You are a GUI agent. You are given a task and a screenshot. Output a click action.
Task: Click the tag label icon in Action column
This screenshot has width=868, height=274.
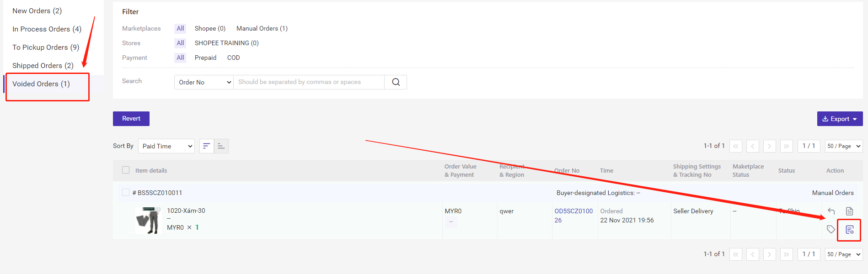pyautogui.click(x=831, y=229)
